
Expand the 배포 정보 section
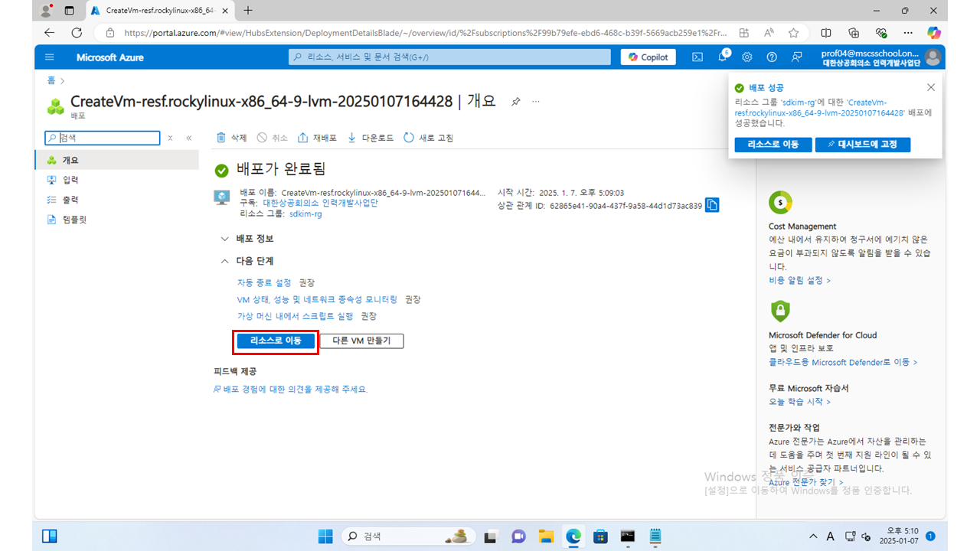247,239
